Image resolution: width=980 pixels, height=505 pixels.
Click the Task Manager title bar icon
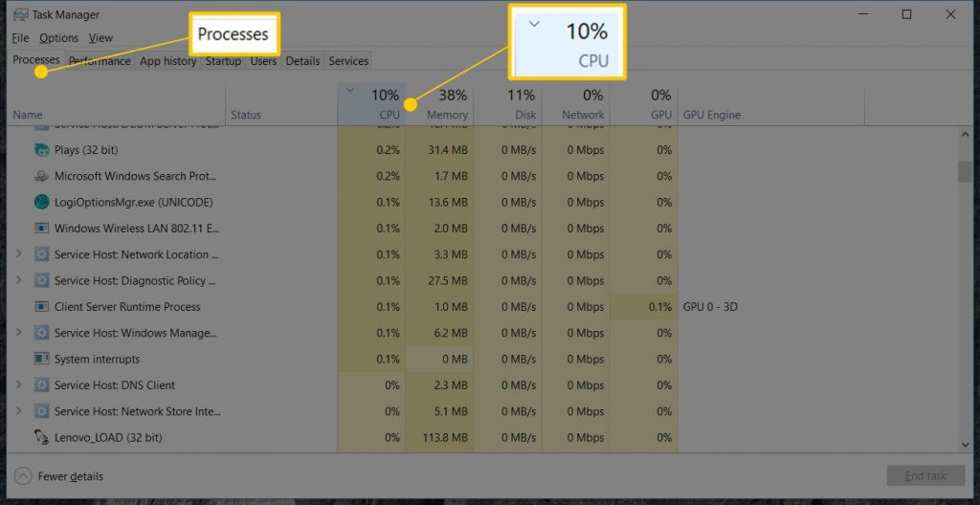[20, 15]
